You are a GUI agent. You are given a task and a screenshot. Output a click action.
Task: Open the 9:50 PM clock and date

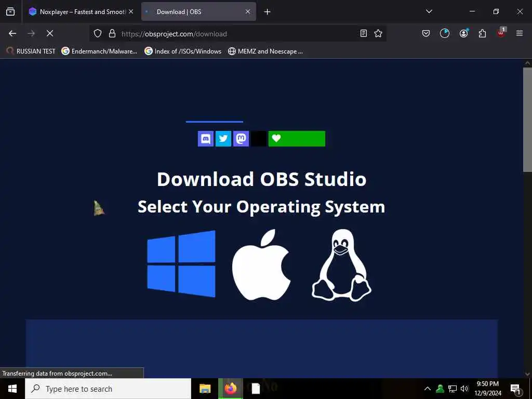pyautogui.click(x=487, y=389)
